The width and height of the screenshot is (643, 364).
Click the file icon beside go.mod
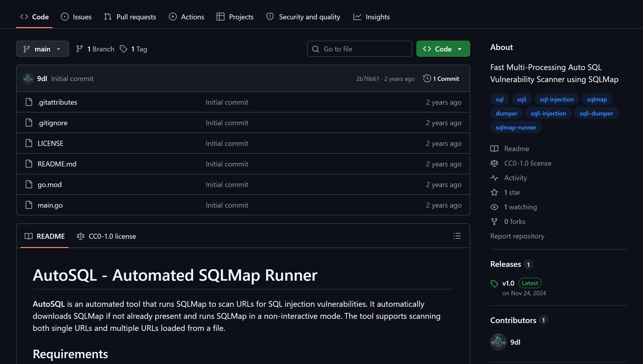[x=29, y=185]
